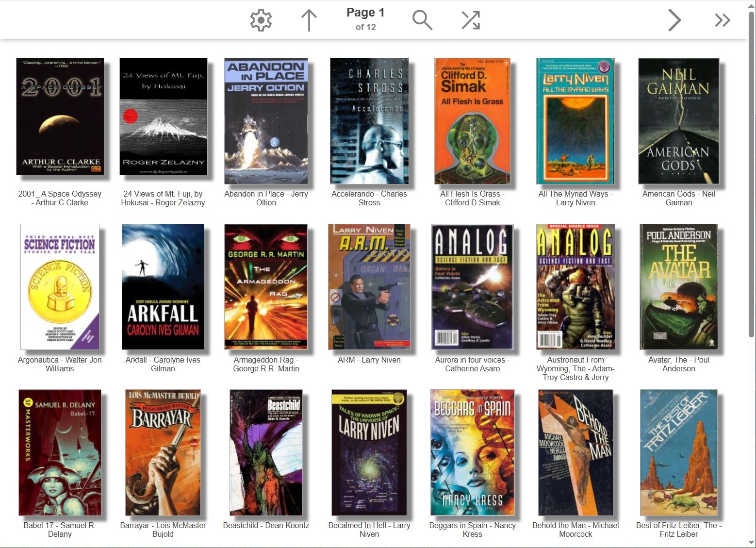
Task: Open the search magnifier icon
Action: (x=422, y=20)
